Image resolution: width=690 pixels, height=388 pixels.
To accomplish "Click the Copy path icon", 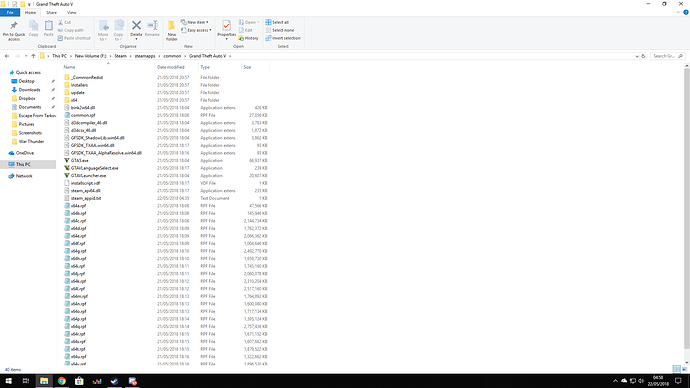I will [x=61, y=30].
